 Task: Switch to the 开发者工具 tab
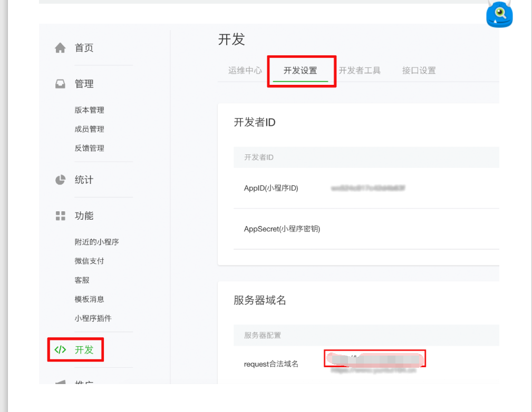click(x=360, y=70)
